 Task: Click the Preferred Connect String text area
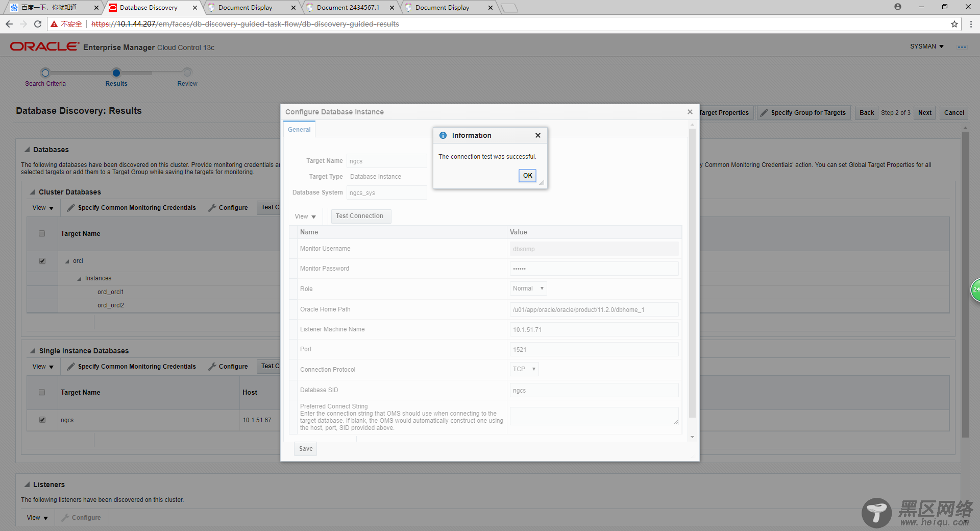[594, 416]
